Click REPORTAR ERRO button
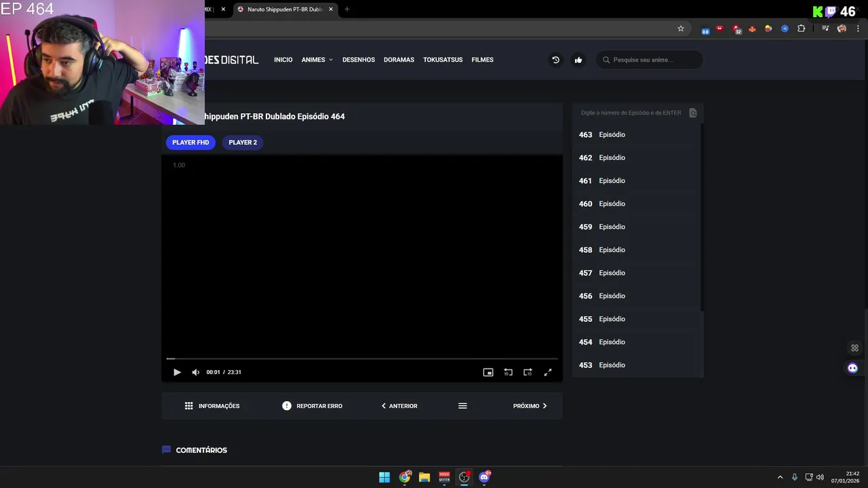Screen dimensions: 868x488 pyautogui.click(x=313, y=406)
